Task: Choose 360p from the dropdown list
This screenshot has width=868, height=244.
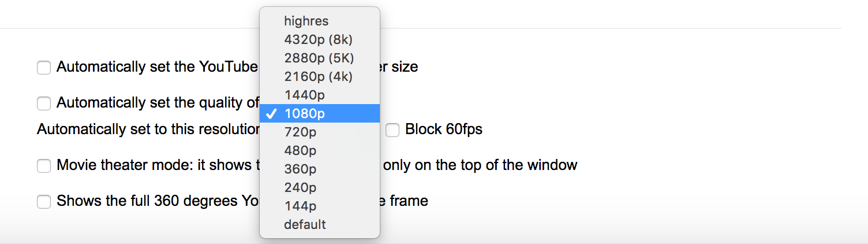Action: [x=300, y=169]
